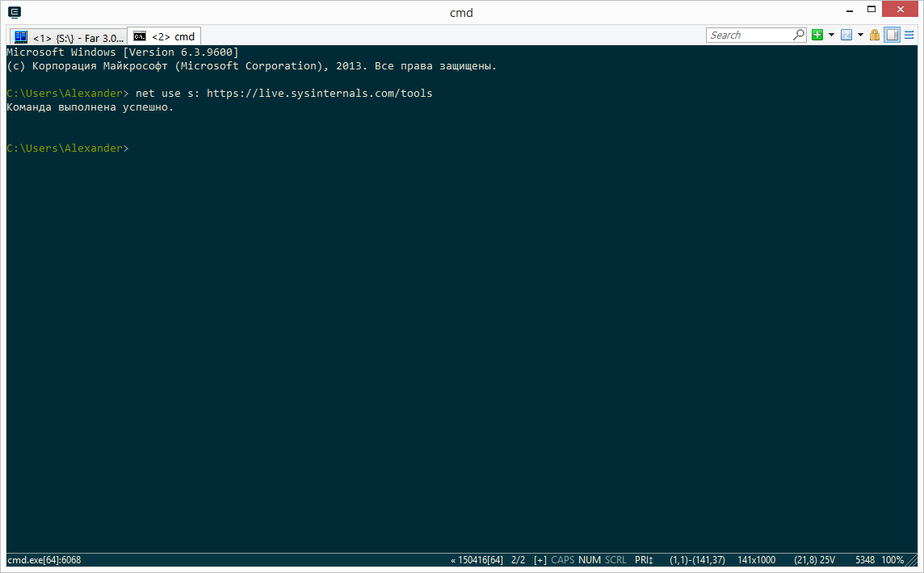Click the [+] status bar button
The image size is (924, 573).
click(x=540, y=560)
